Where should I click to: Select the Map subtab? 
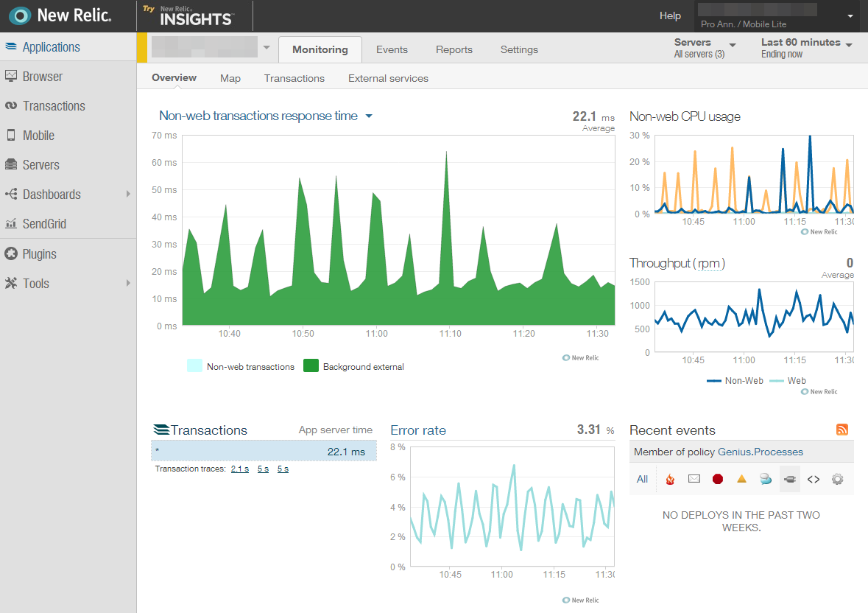[230, 78]
